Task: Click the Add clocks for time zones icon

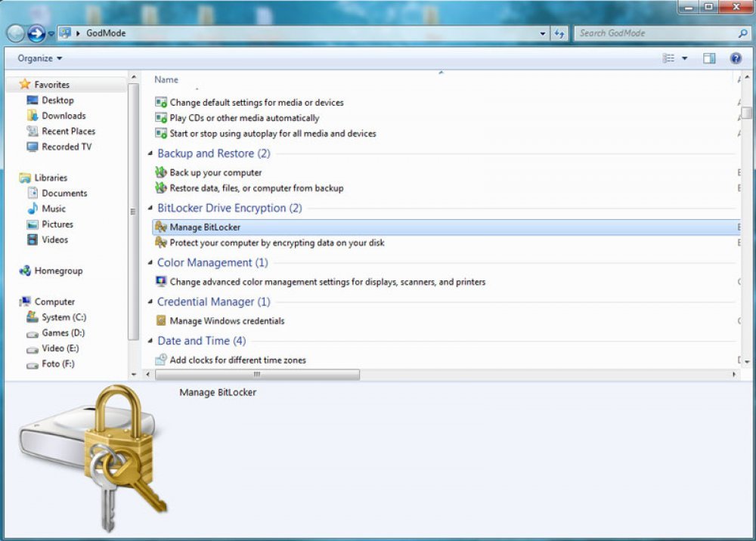Action: (x=161, y=360)
